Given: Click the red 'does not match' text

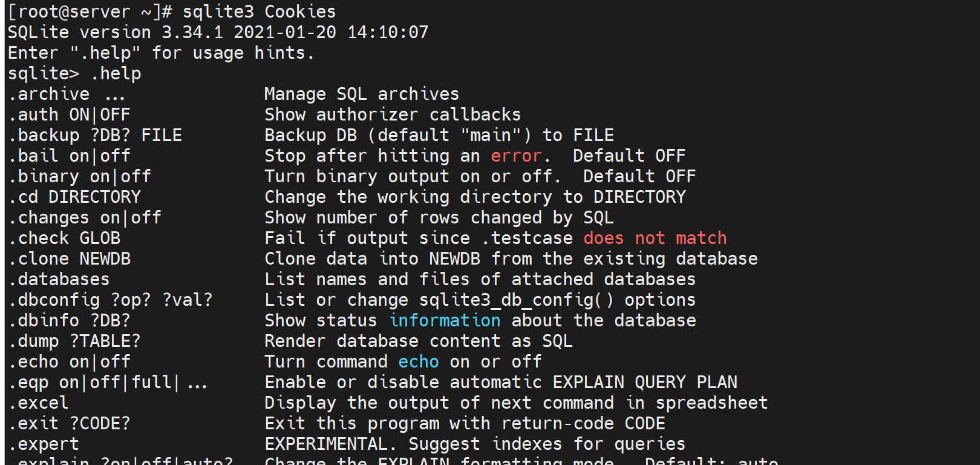Looking at the screenshot, I should (x=655, y=239).
